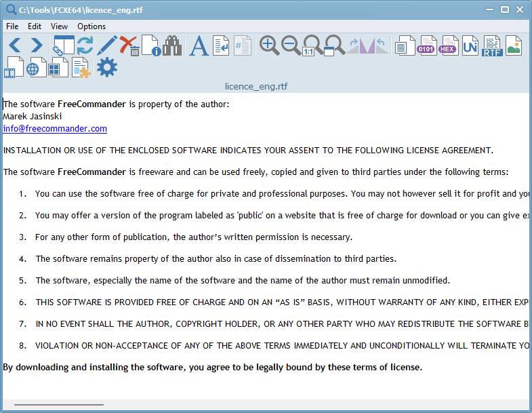Toggle line numbers icon

click(x=243, y=45)
